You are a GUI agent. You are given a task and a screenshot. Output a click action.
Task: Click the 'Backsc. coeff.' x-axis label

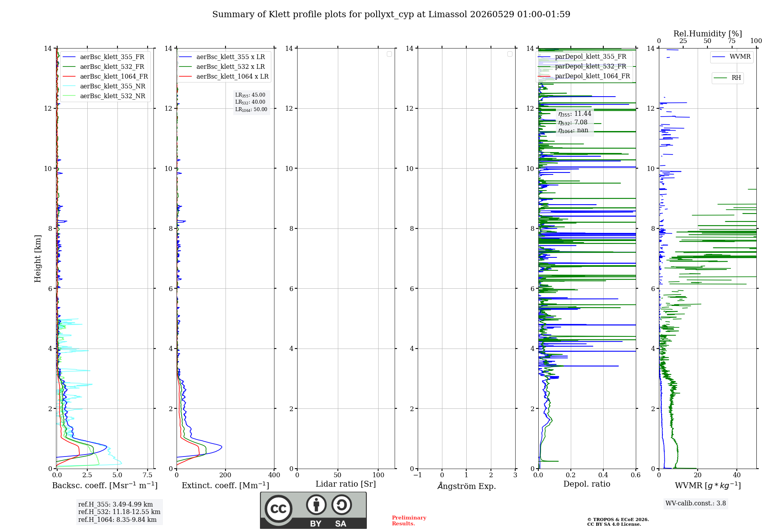click(x=105, y=485)
